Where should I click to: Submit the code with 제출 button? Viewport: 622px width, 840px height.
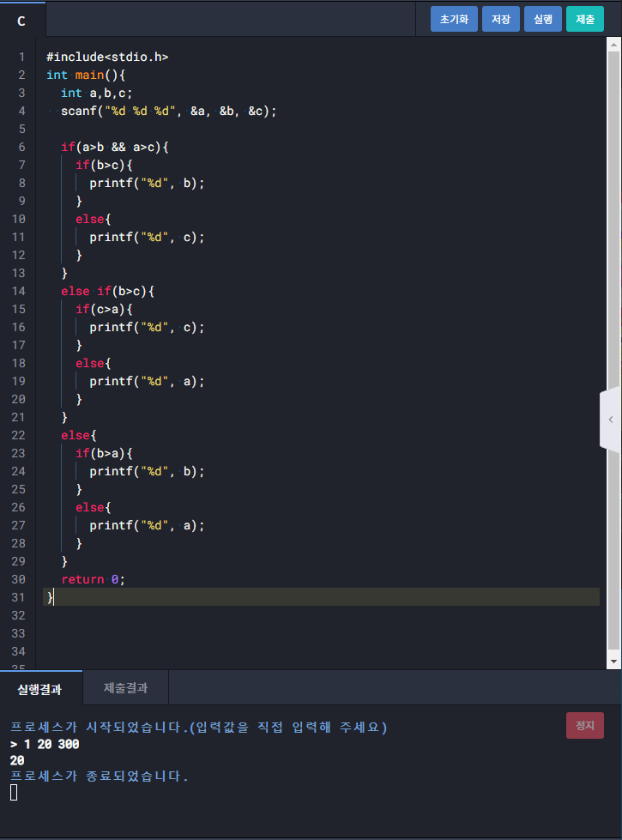point(584,19)
